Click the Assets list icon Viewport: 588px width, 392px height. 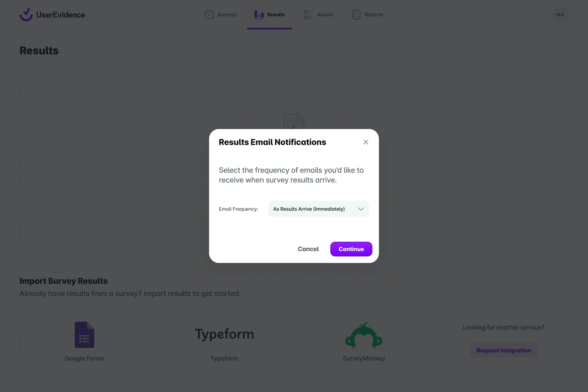click(308, 15)
